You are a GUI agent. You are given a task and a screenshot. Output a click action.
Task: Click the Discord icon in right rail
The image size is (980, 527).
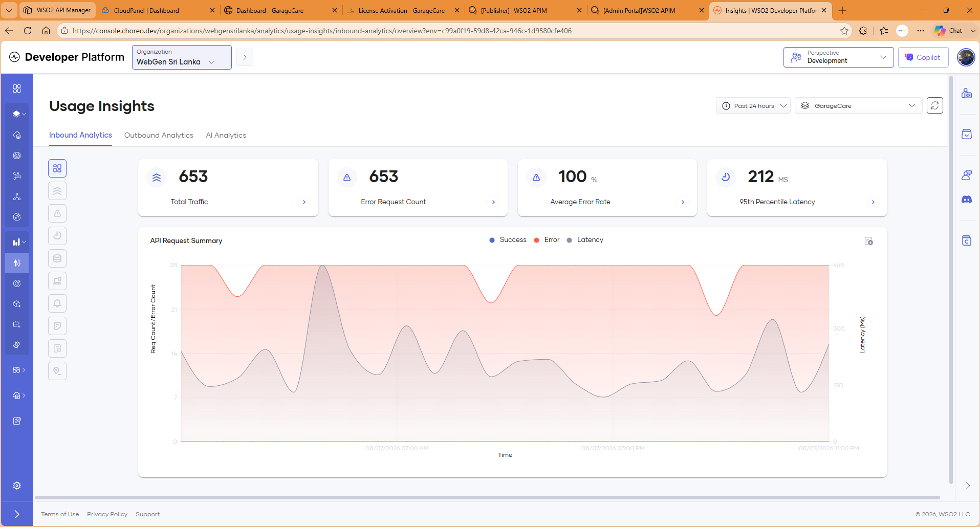967,200
